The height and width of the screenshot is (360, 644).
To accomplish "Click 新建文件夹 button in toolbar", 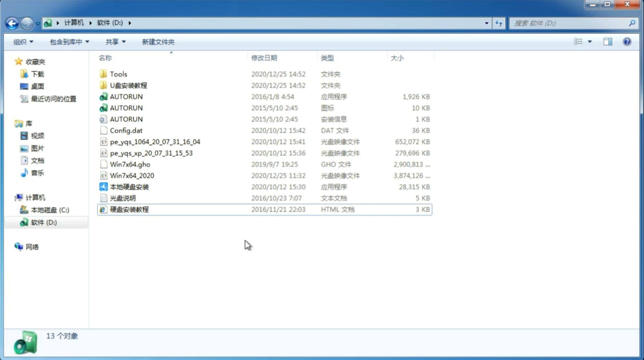I will point(158,42).
